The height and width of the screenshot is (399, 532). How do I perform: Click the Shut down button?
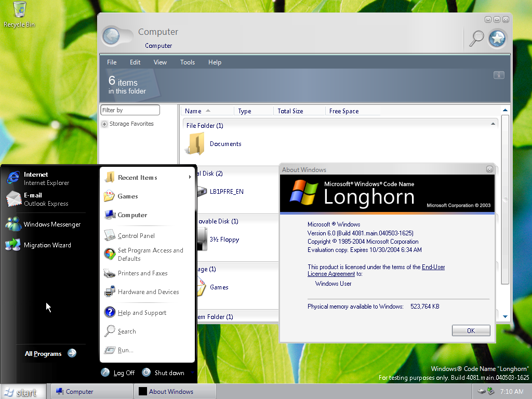(163, 373)
